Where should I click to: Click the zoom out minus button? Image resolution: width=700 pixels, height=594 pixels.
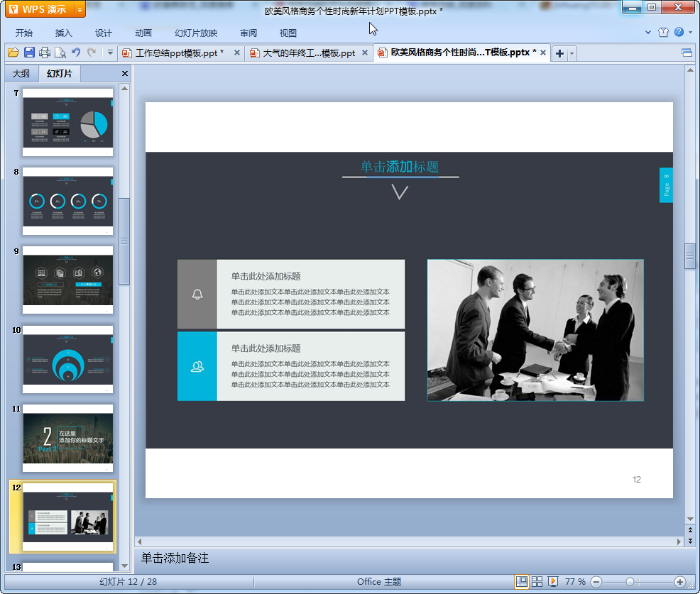click(596, 582)
